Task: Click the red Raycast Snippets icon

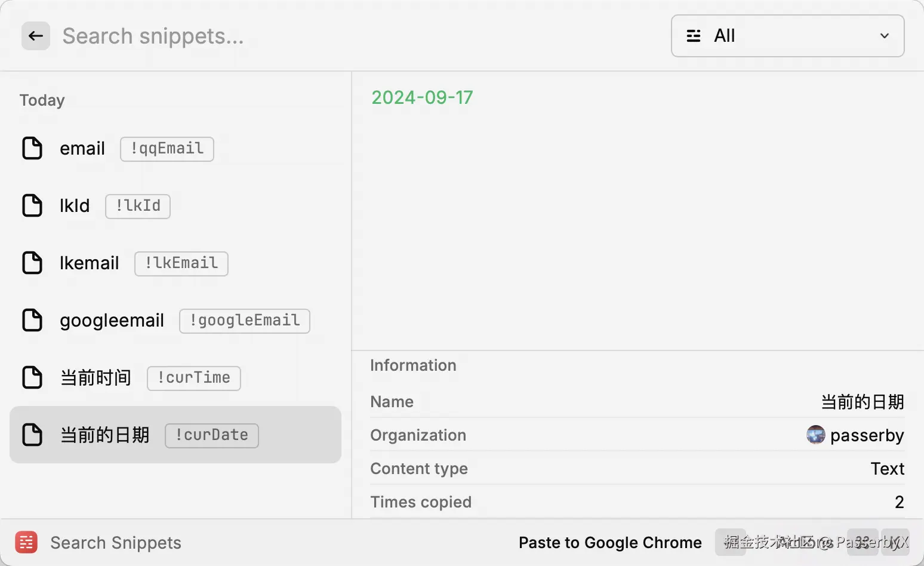Action: (x=26, y=542)
